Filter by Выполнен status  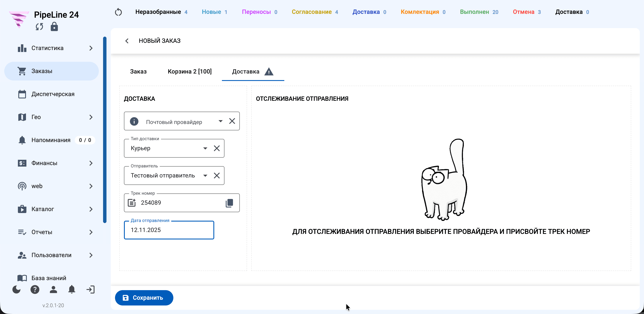(479, 12)
